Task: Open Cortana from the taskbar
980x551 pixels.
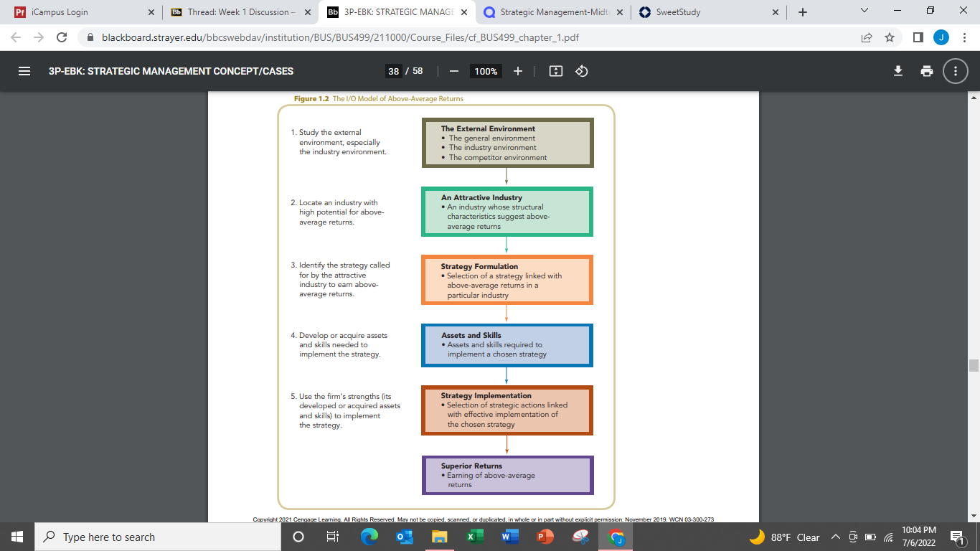Action: [298, 537]
